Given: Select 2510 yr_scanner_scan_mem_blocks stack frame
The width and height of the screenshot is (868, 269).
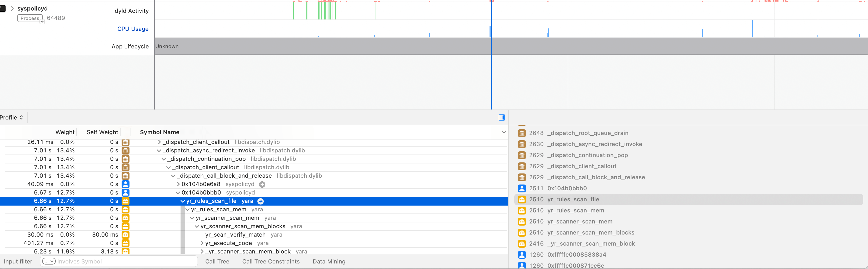Looking at the screenshot, I should tap(689, 233).
